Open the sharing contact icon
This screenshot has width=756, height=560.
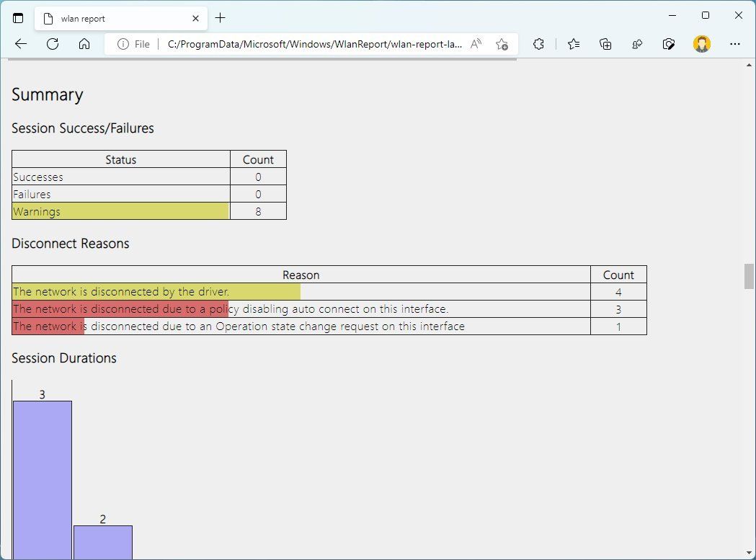637,44
